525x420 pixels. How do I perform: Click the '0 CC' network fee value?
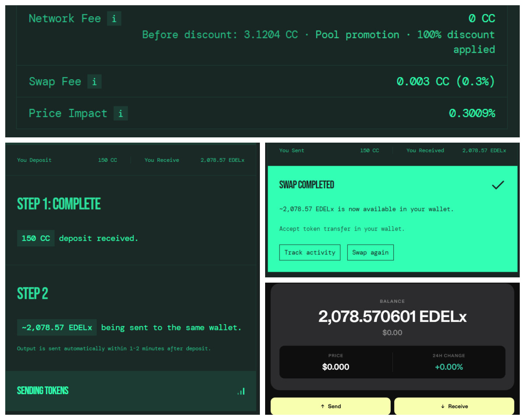tap(482, 18)
